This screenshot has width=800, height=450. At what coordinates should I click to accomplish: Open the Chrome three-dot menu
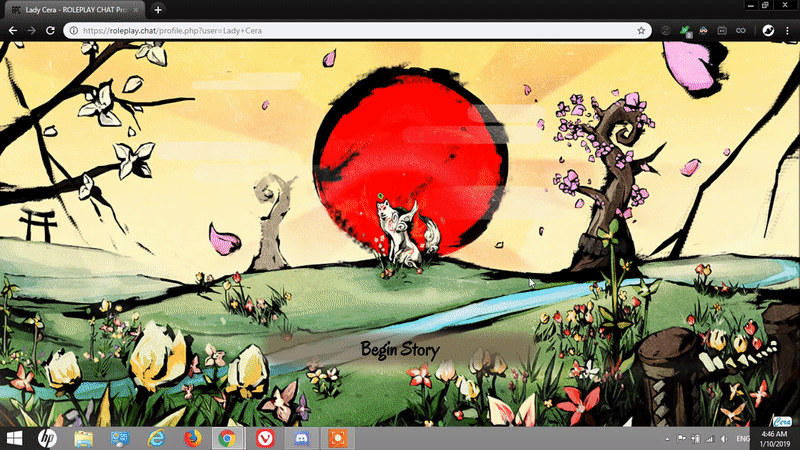787,31
